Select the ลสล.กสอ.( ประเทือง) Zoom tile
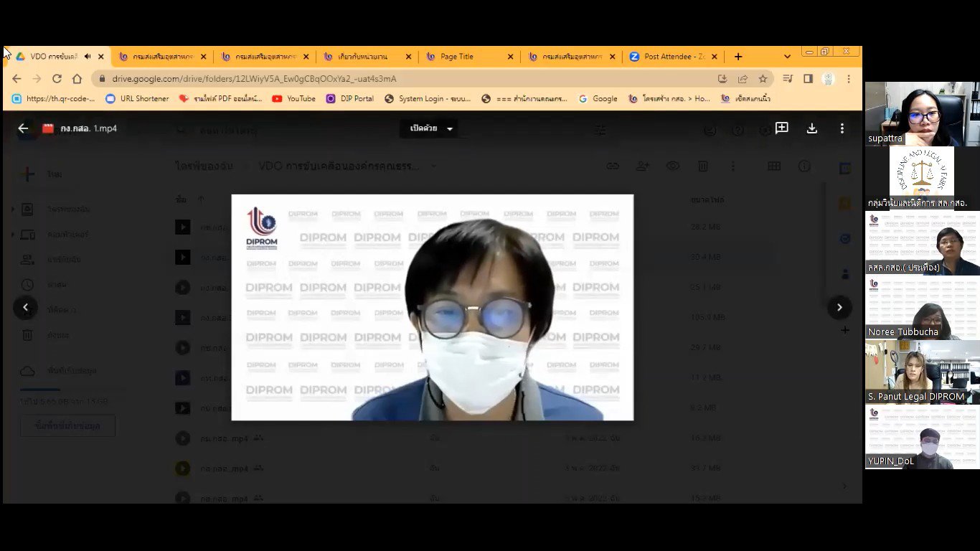The image size is (980, 551). pyautogui.click(x=922, y=242)
